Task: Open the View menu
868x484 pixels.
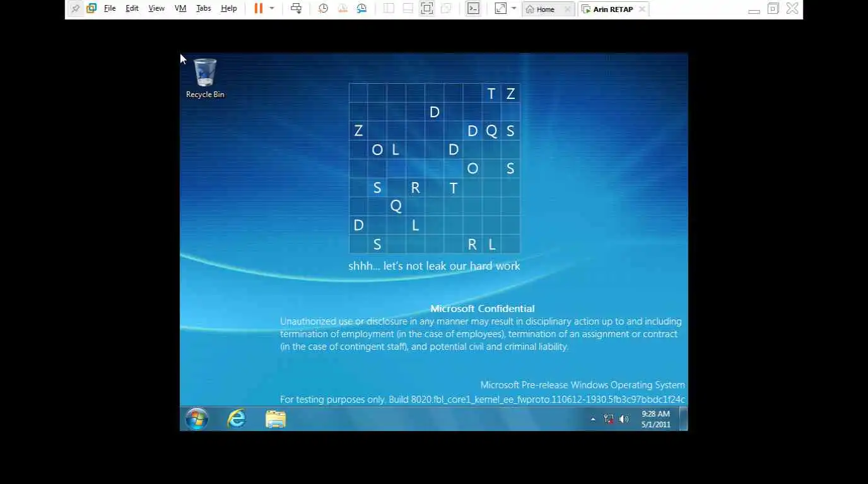Action: [156, 9]
